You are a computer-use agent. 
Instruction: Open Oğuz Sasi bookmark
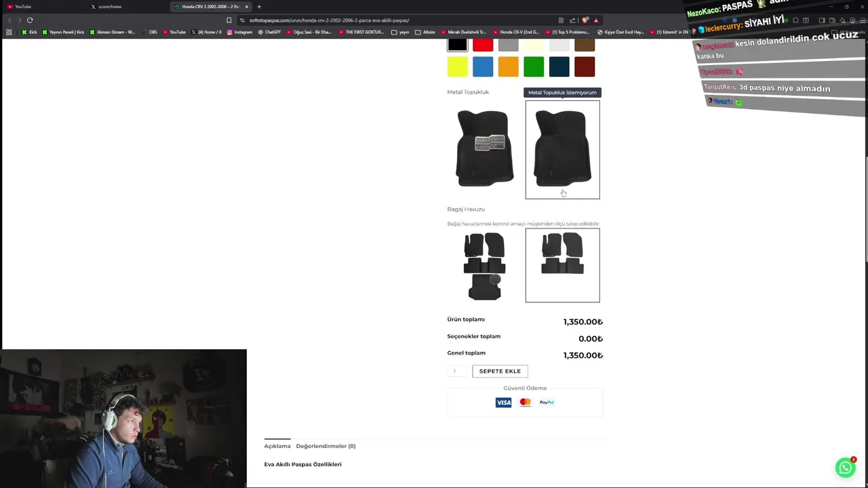pyautogui.click(x=309, y=32)
